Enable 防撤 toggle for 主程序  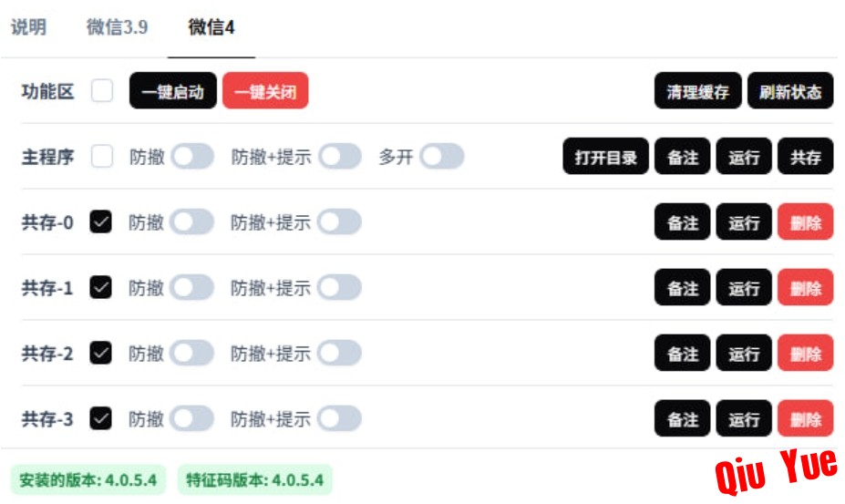coord(192,157)
